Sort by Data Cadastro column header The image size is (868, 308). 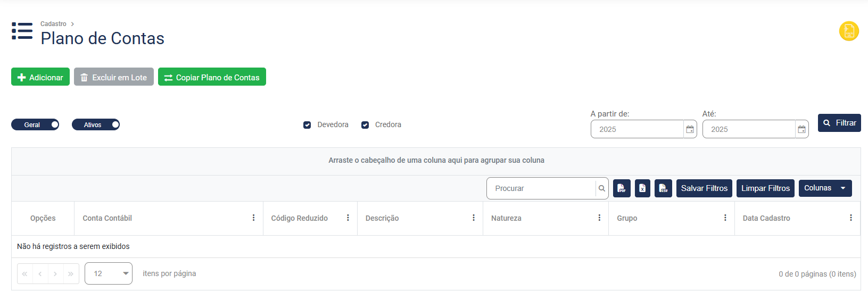coord(766,218)
